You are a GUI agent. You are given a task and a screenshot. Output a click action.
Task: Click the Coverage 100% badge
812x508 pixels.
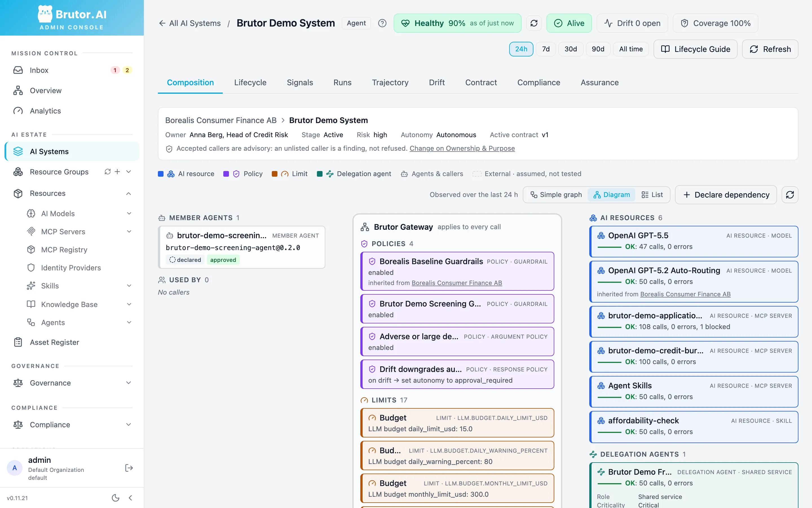715,23
